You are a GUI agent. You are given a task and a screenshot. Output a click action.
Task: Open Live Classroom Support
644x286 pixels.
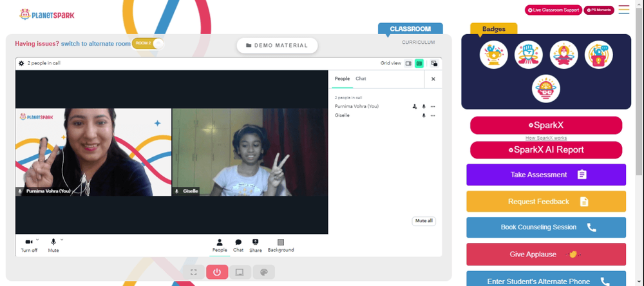(x=553, y=10)
